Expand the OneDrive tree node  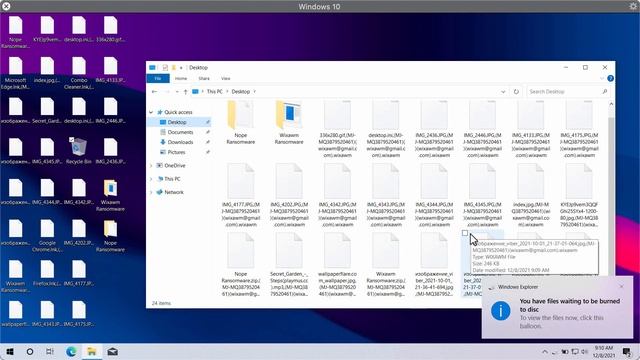tap(151, 166)
